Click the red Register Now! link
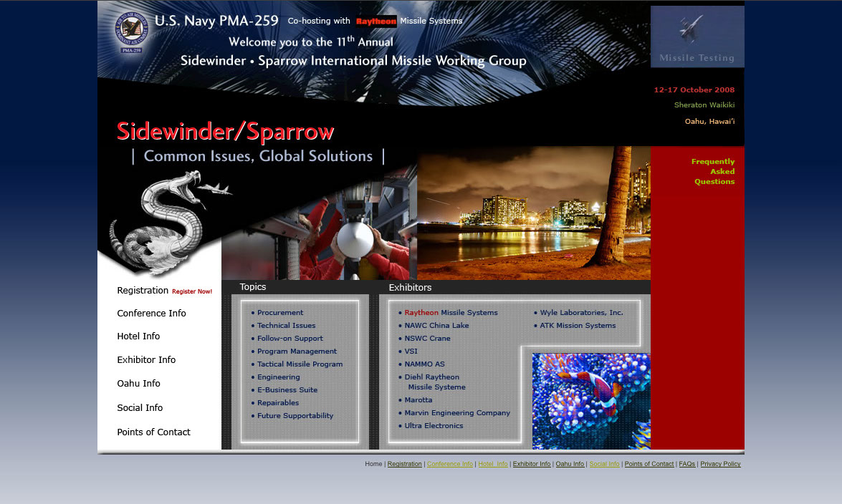The height and width of the screenshot is (504, 842). pos(192,291)
